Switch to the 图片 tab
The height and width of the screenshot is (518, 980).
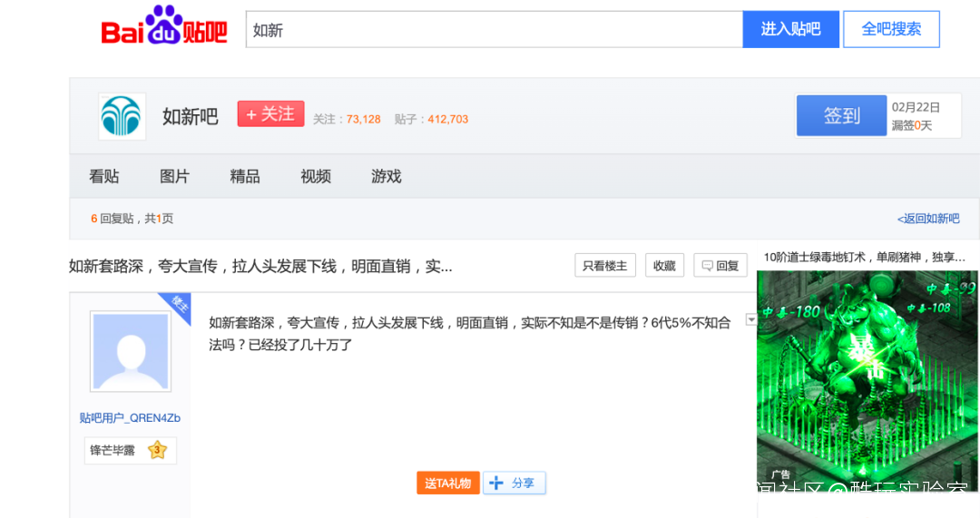pyautogui.click(x=174, y=177)
